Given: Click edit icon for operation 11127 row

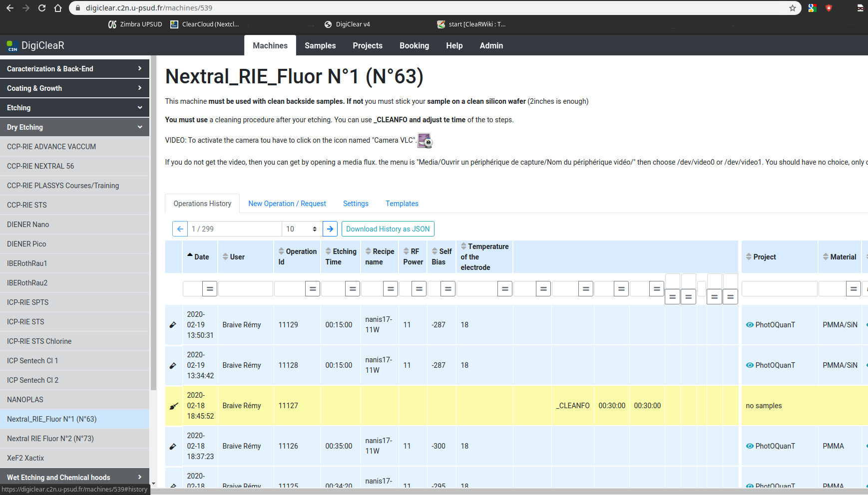Looking at the screenshot, I should [x=173, y=406].
